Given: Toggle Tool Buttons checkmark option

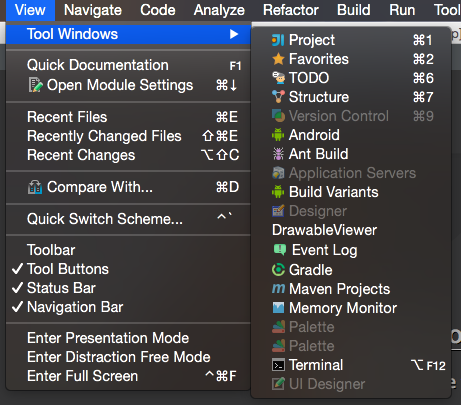Looking at the screenshot, I should (128, 269).
